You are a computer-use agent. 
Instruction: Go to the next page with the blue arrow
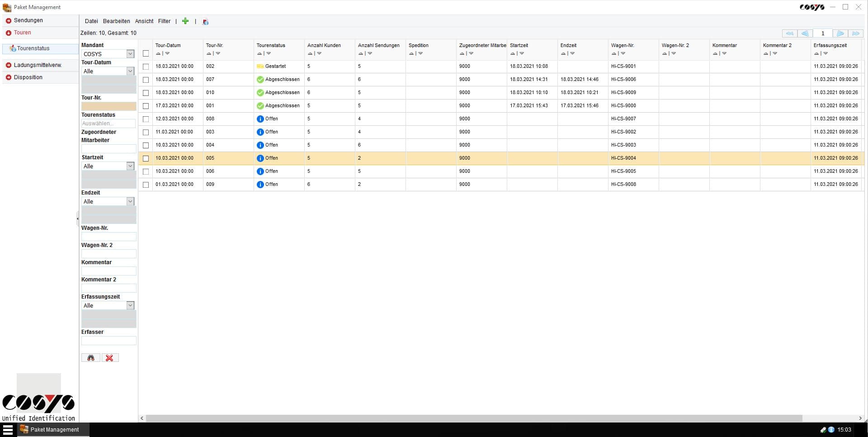pyautogui.click(x=840, y=33)
